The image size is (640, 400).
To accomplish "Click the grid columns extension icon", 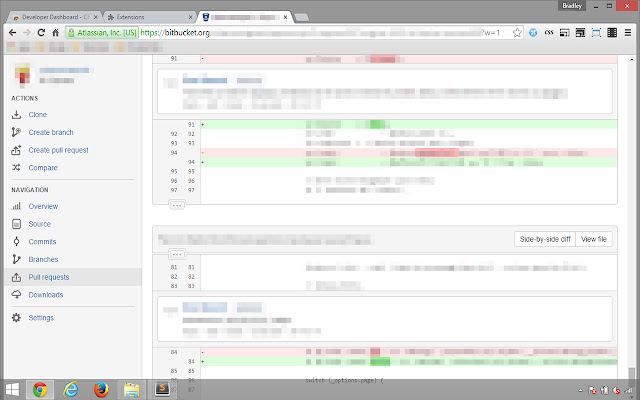I will (612, 33).
